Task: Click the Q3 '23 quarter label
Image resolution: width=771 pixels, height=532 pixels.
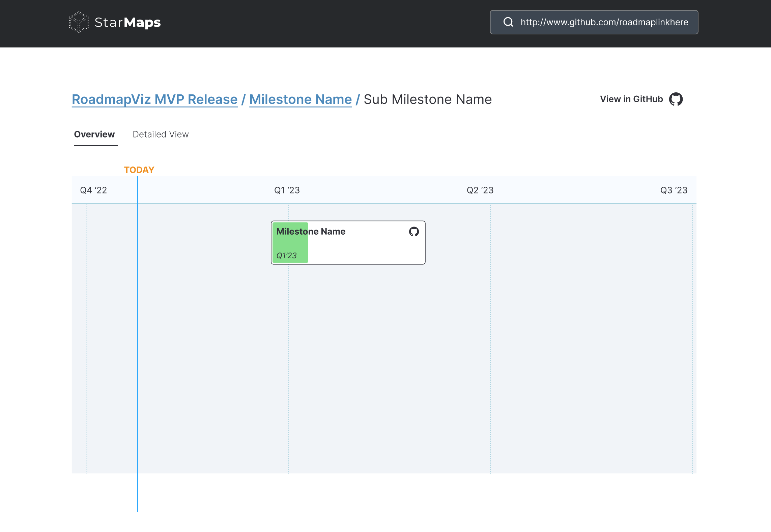Action: (674, 190)
